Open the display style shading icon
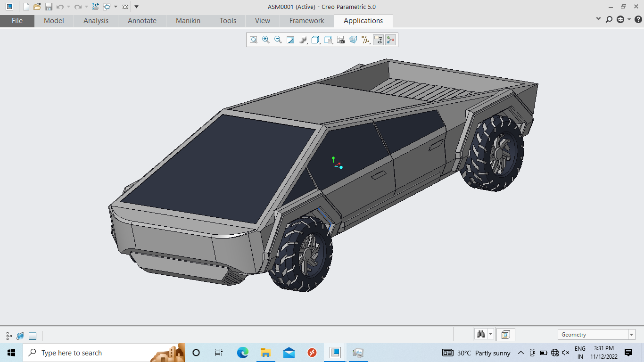 pyautogui.click(x=303, y=40)
